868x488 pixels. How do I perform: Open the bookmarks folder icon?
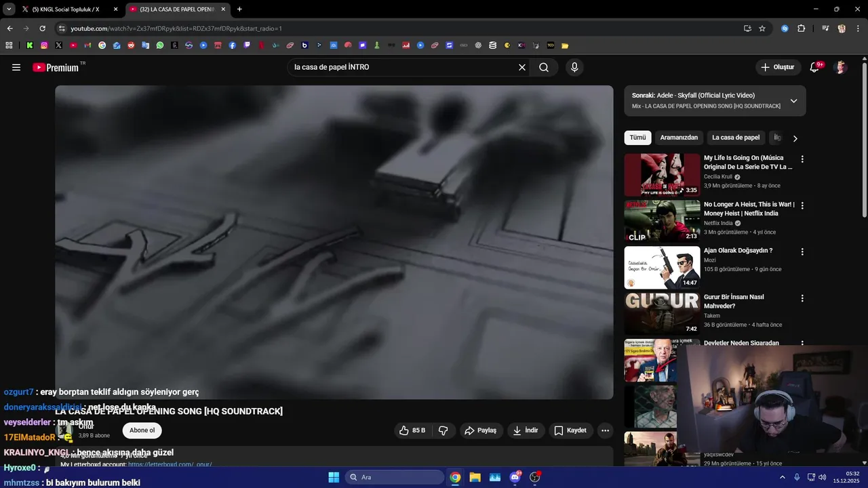565,45
